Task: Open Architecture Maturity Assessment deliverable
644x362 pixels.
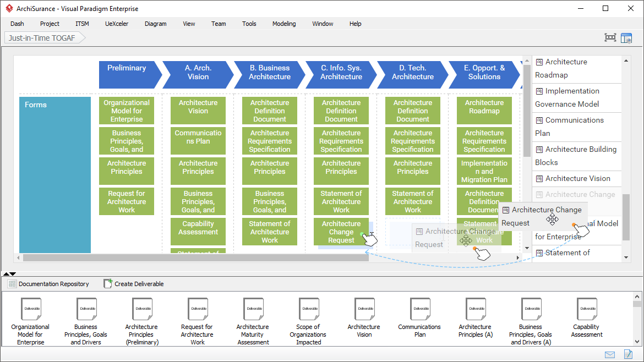Action: [253, 322]
